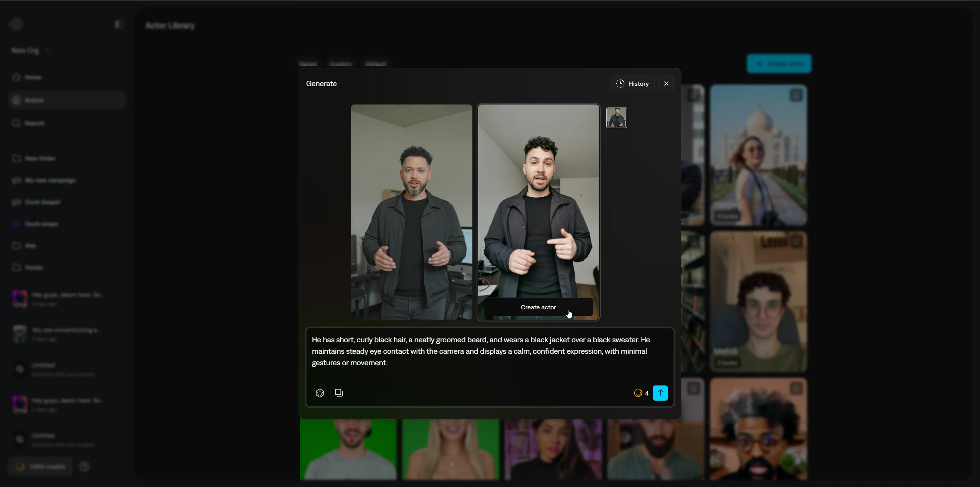
Task: Open Actors in the sidebar
Action: point(67,100)
